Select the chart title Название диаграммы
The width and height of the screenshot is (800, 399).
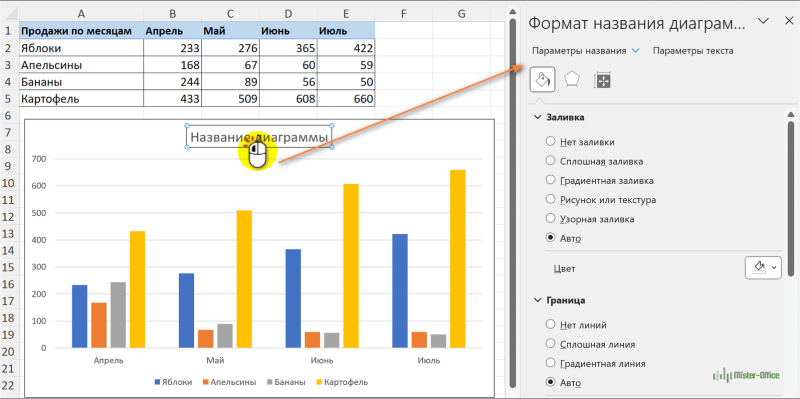pos(259,137)
